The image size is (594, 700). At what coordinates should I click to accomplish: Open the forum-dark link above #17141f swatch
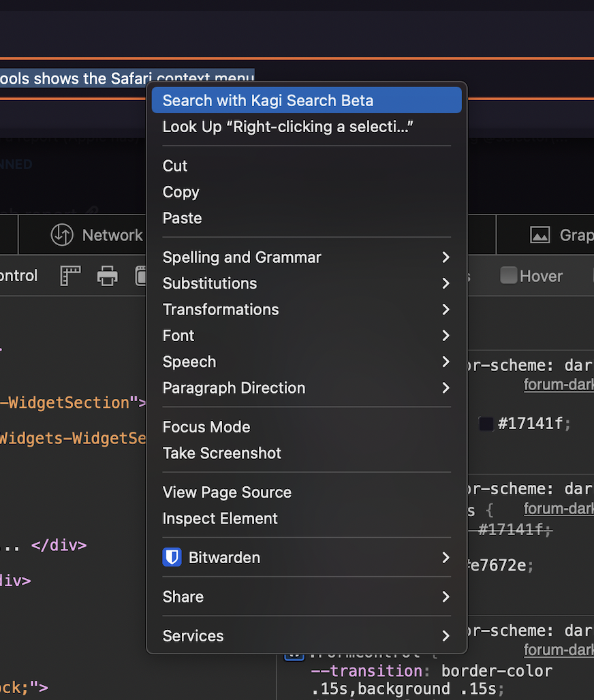click(x=558, y=385)
